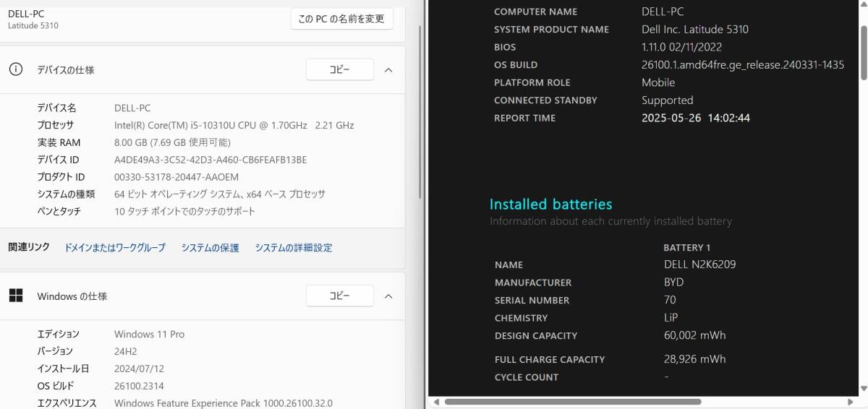Viewport: 868px width, 409px height.
Task: Click the Windows 11 Pro edition value
Action: pos(149,334)
